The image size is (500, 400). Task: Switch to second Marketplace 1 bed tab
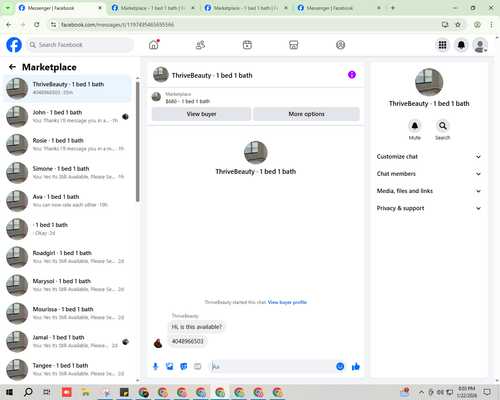tap(153, 8)
